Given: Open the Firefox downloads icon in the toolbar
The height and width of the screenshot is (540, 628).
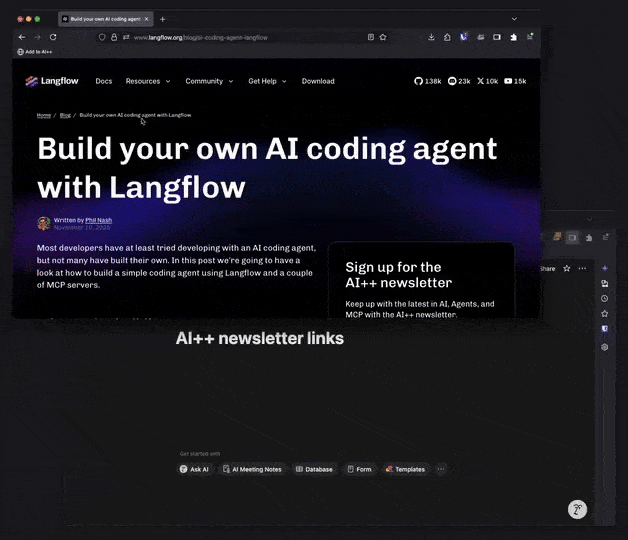Looking at the screenshot, I should pyautogui.click(x=431, y=37).
